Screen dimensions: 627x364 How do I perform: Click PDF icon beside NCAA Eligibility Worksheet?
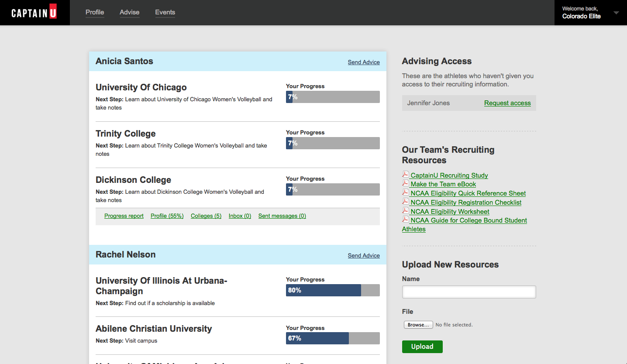(x=406, y=211)
